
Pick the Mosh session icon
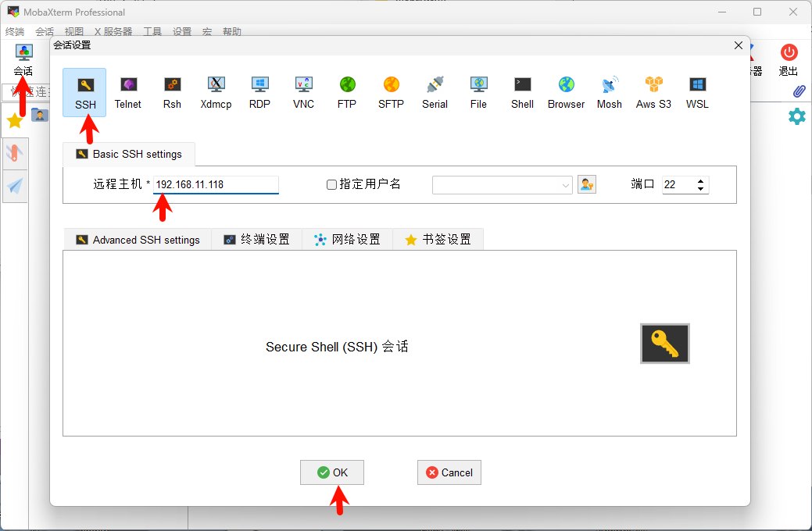(610, 93)
